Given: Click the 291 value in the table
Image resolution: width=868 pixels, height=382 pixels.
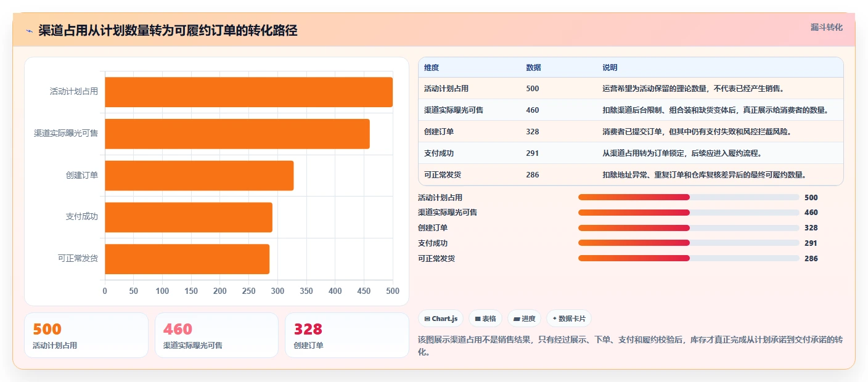Looking at the screenshot, I should click(533, 153).
